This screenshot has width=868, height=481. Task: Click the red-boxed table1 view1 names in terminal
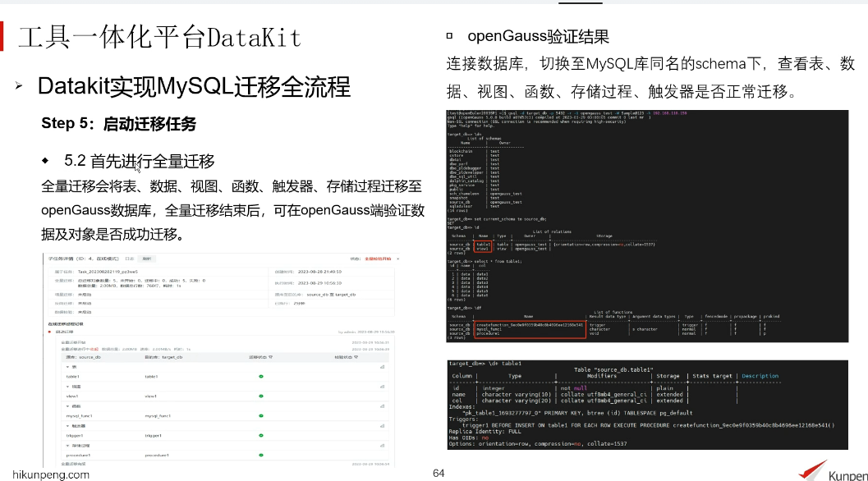pyautogui.click(x=483, y=246)
